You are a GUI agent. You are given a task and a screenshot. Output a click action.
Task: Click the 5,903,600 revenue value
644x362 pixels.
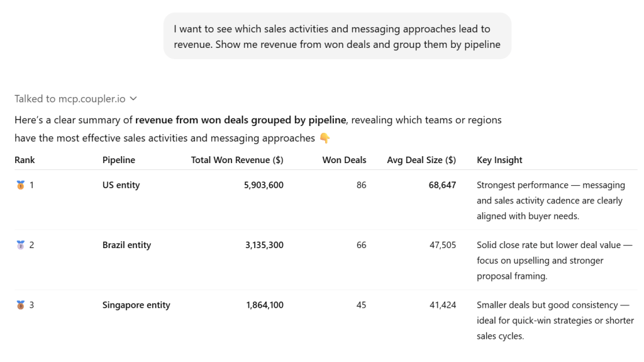click(264, 185)
